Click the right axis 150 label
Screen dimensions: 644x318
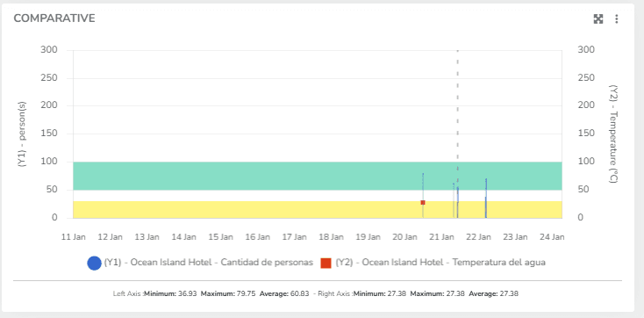tap(586, 134)
